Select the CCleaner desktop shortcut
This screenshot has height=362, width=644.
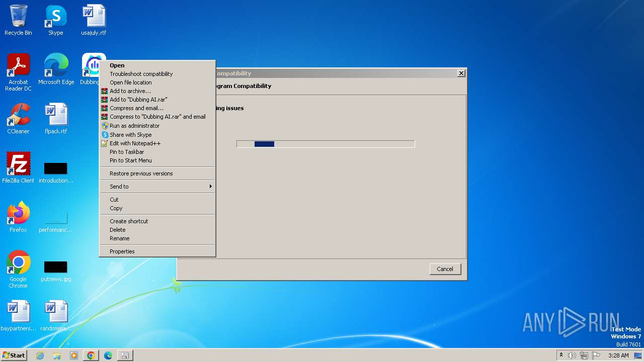[18, 119]
